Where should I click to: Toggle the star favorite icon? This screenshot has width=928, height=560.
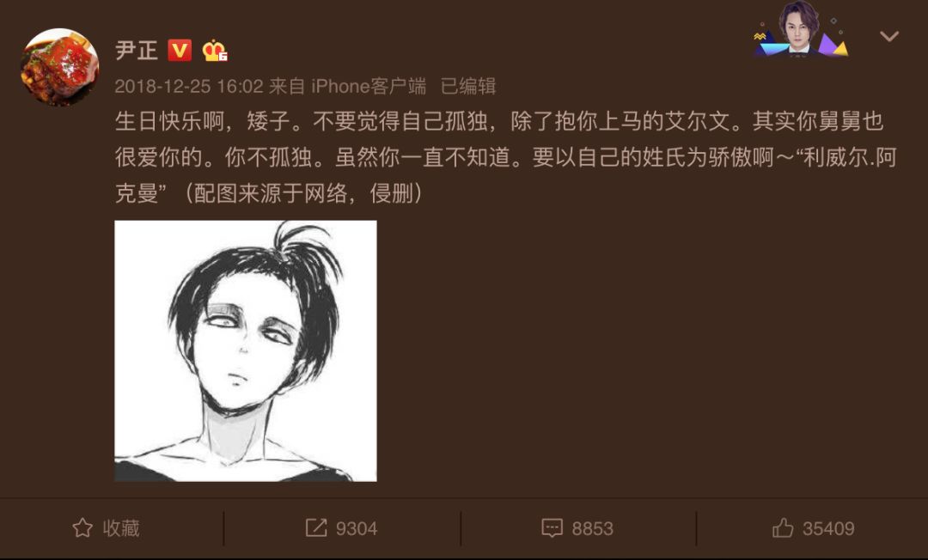[x=82, y=527]
